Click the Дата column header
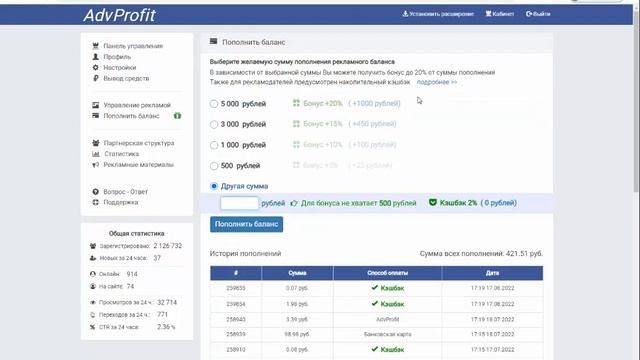Viewport: 640px width, 360px height. click(492, 273)
